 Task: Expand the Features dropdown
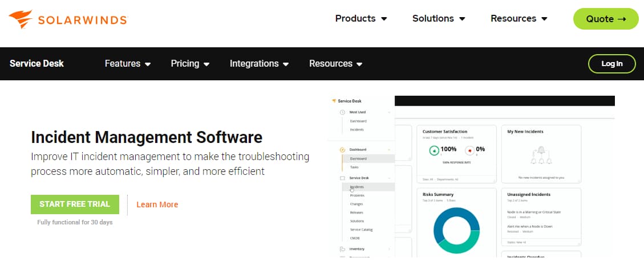coord(128,64)
